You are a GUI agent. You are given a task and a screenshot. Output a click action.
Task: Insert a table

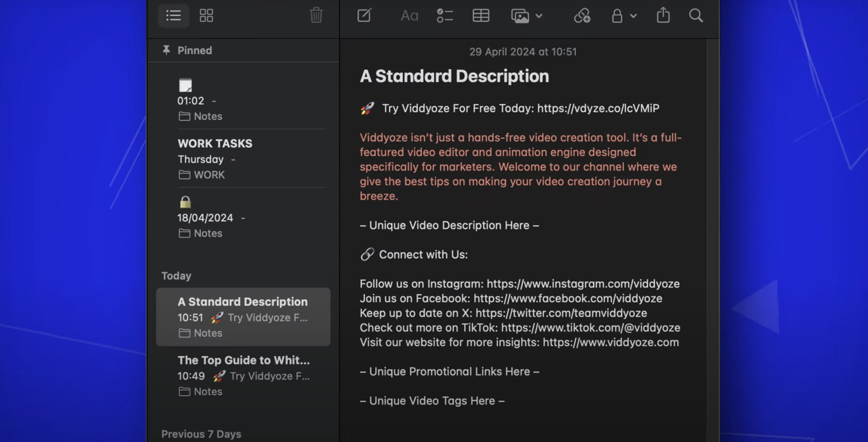tap(481, 16)
